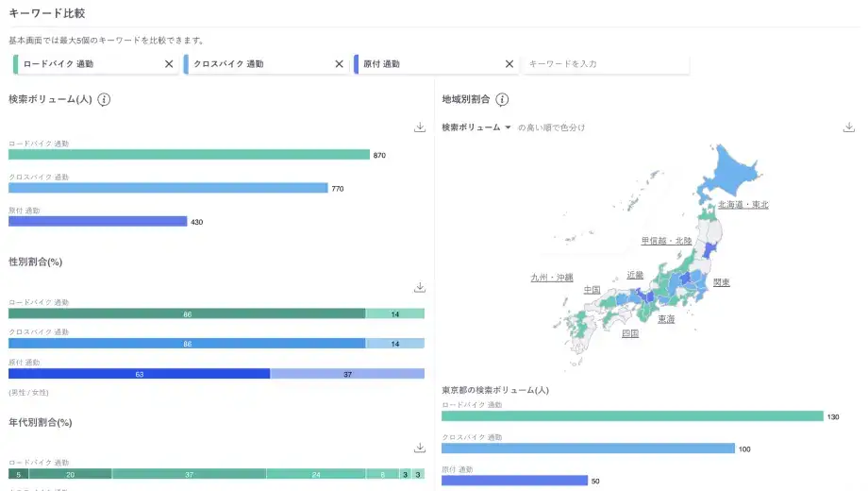
Task: Click the キーワードを入力 input field
Action: [x=606, y=64]
